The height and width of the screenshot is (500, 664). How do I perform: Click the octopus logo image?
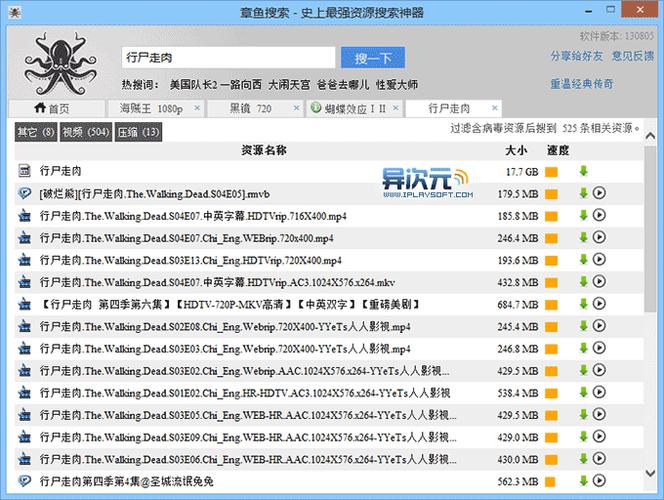(60, 64)
